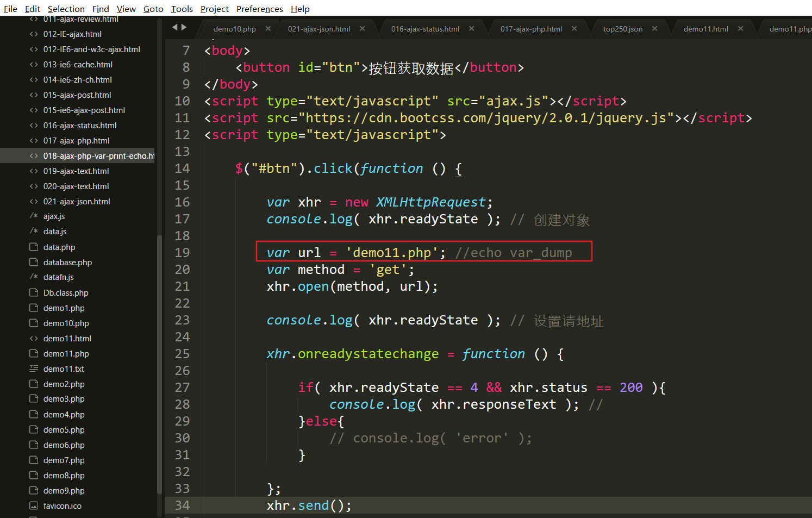Open the Selection menu
Screen dimensions: 812x518
click(66, 9)
